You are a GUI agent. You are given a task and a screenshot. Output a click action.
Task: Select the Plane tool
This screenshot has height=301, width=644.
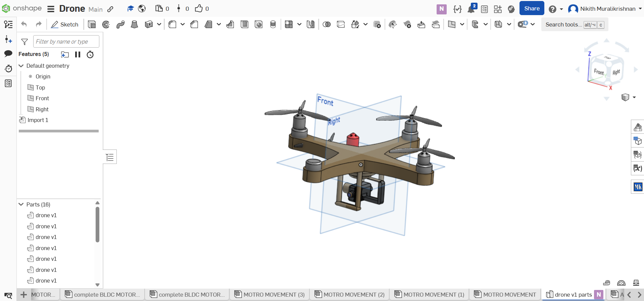coord(452,24)
